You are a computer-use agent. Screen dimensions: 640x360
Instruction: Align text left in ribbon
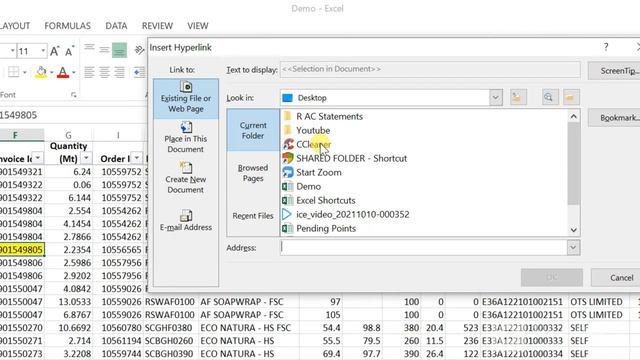coord(89,72)
